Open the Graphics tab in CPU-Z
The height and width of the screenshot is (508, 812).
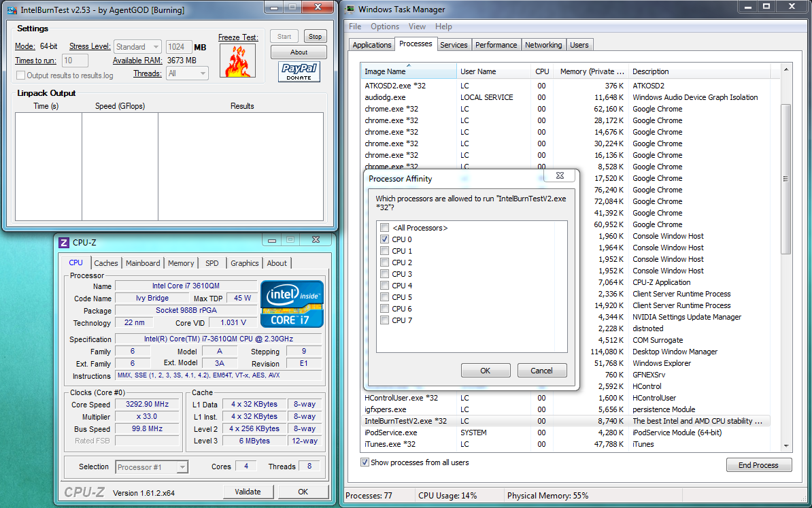point(244,263)
